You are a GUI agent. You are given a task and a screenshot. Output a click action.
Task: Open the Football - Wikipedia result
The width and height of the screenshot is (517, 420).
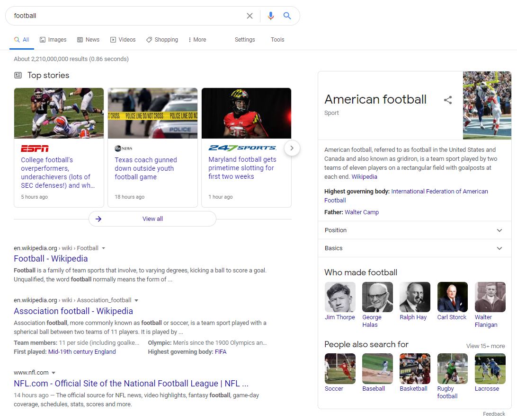[51, 259]
